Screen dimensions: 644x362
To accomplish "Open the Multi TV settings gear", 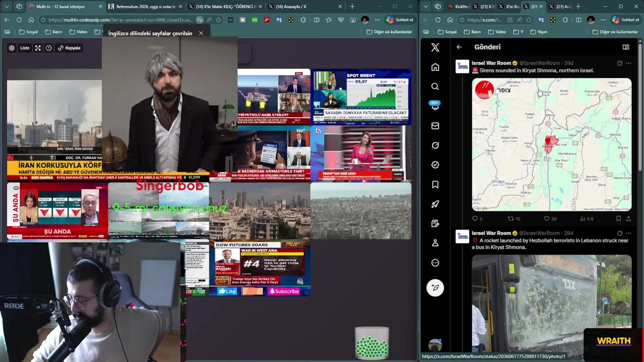I will pyautogui.click(x=12, y=48).
